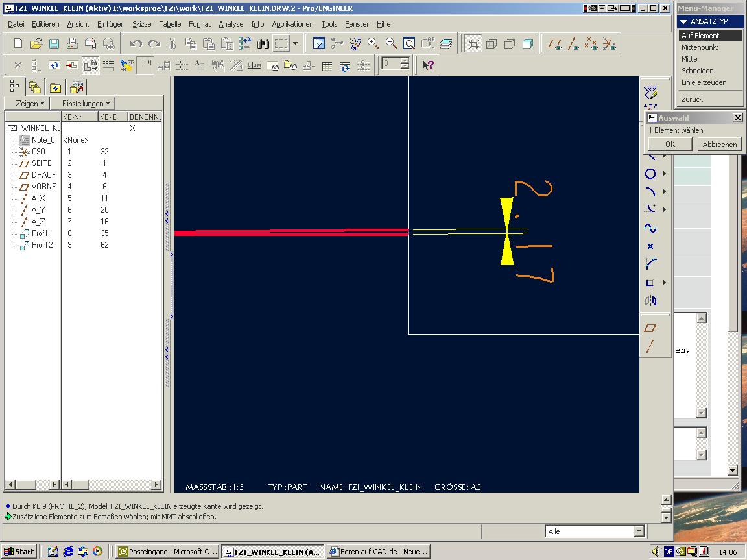
Task: Open a file with the folder icon
Action: pyautogui.click(x=36, y=44)
